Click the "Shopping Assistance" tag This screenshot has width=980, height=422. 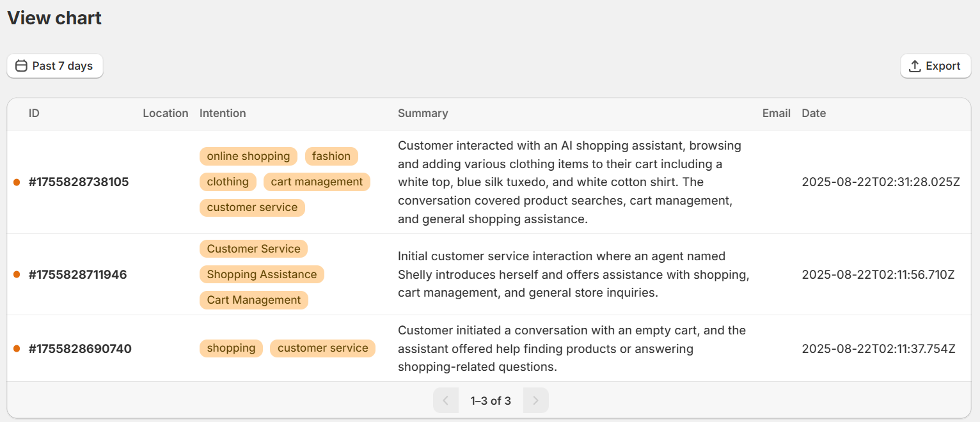262,274
